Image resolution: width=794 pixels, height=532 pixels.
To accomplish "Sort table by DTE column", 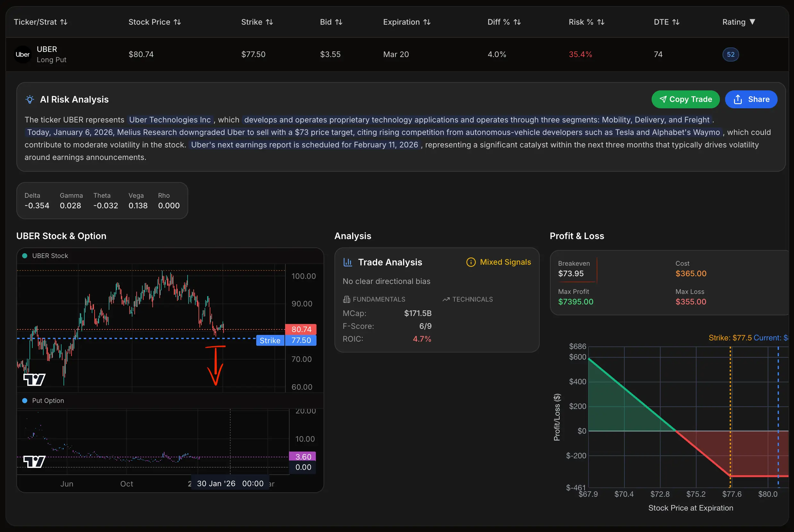I will pos(666,22).
